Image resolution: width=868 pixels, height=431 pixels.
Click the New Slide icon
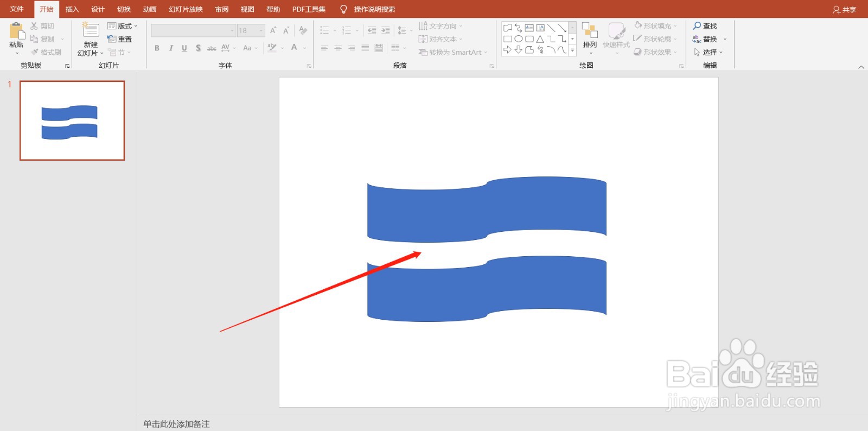[90, 30]
